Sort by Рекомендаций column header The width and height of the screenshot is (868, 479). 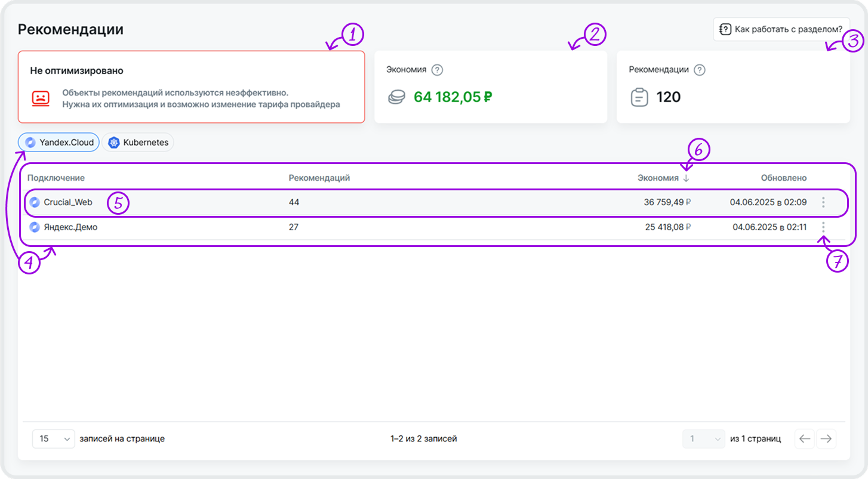pos(319,178)
